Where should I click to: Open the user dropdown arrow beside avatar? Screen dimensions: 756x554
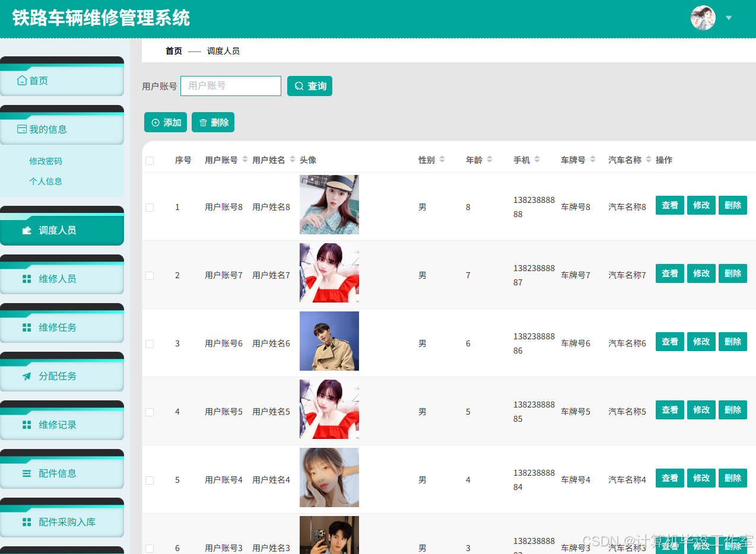[729, 18]
